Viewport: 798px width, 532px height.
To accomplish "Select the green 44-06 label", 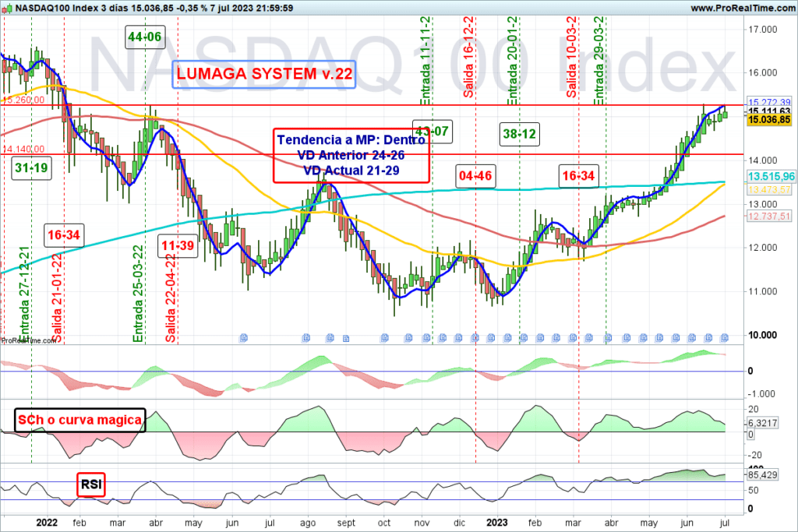I will [144, 37].
